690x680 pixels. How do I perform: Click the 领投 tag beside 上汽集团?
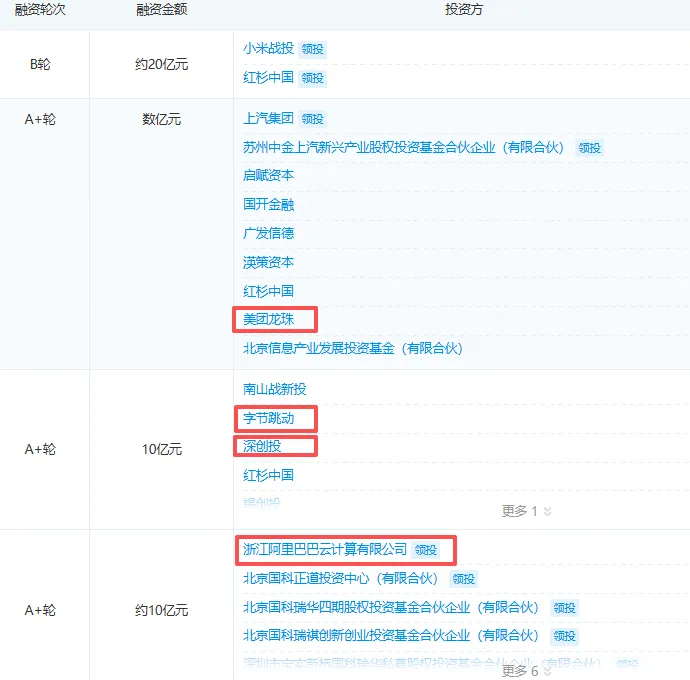coord(312,119)
